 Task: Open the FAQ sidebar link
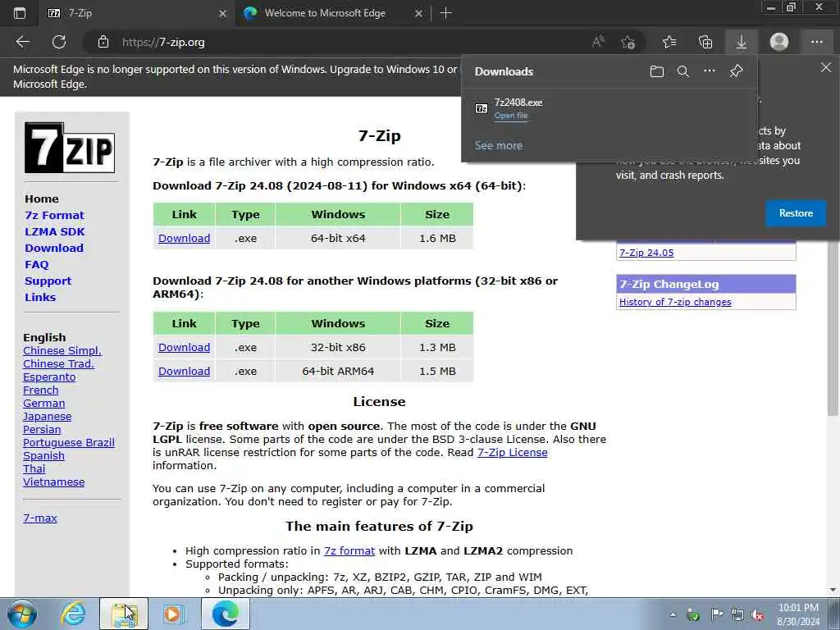pyautogui.click(x=36, y=265)
